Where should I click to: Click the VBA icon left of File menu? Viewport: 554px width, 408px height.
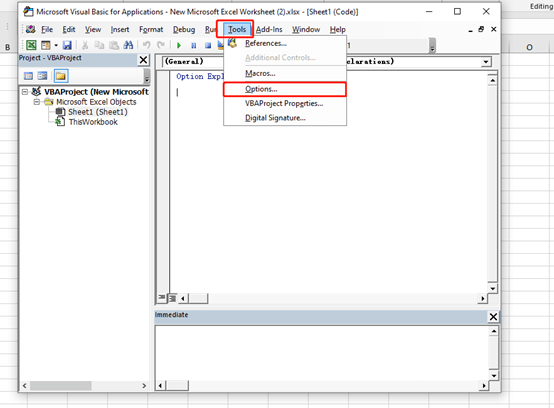coord(31,29)
